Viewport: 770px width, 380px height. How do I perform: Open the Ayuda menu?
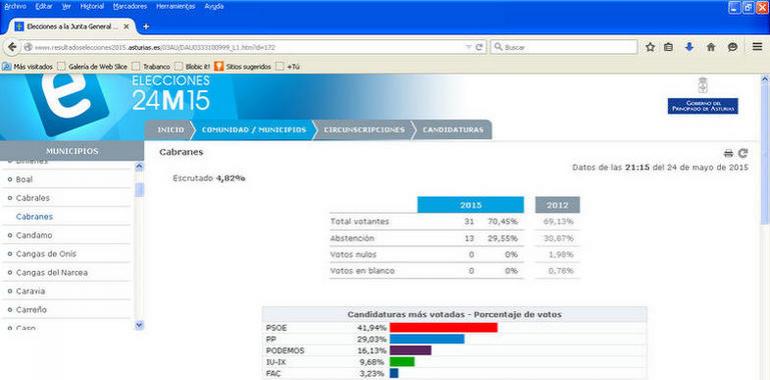(214, 6)
